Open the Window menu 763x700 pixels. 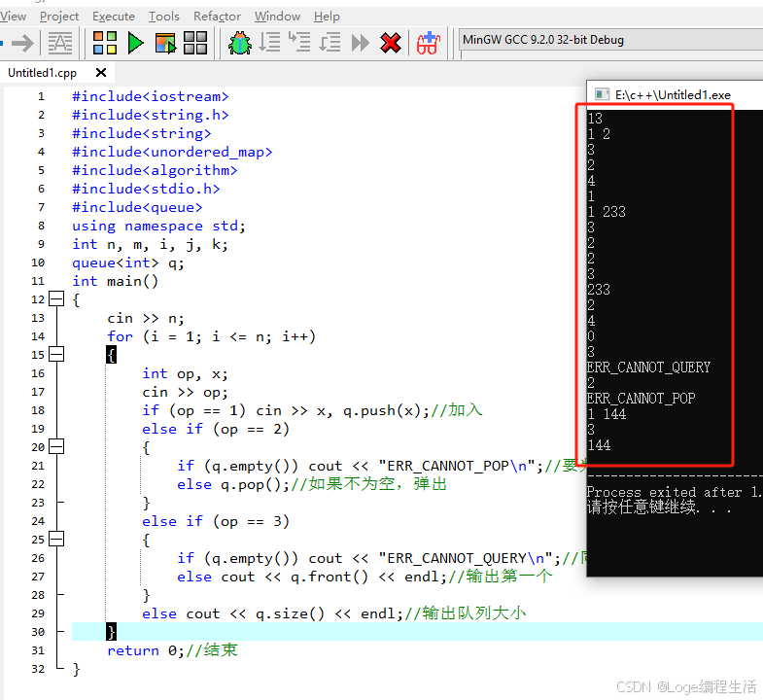pyautogui.click(x=277, y=17)
